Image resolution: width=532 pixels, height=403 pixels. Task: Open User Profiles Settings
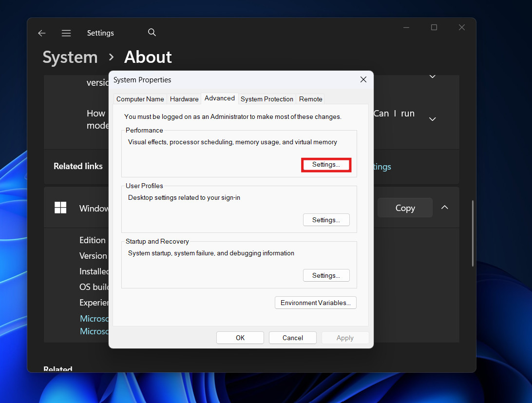[x=326, y=220]
